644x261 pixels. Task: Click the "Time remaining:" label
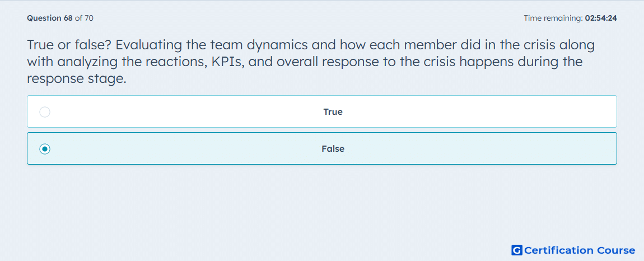553,18
